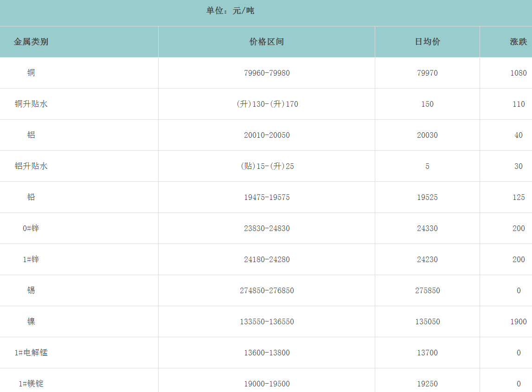Select the 铅 daily average 19525
Image resolution: width=532 pixels, height=392 pixels.
427,197
